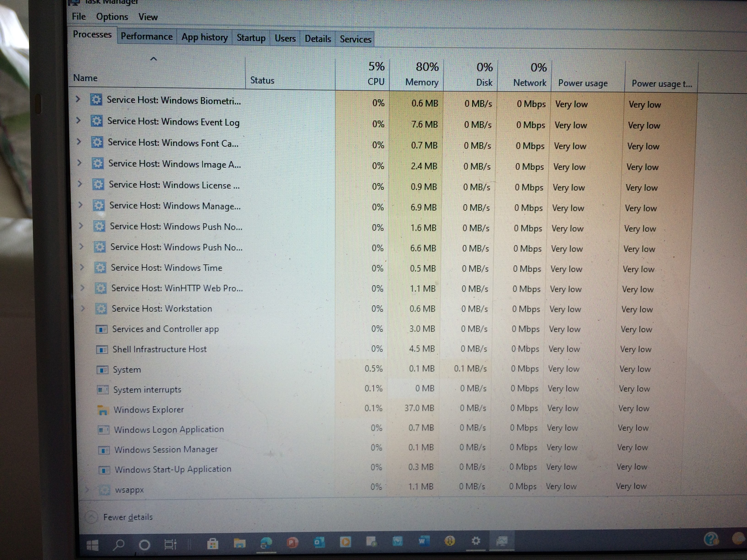Image resolution: width=747 pixels, height=560 pixels.
Task: Expand the Windows Font Cache service host
Action: [79, 142]
